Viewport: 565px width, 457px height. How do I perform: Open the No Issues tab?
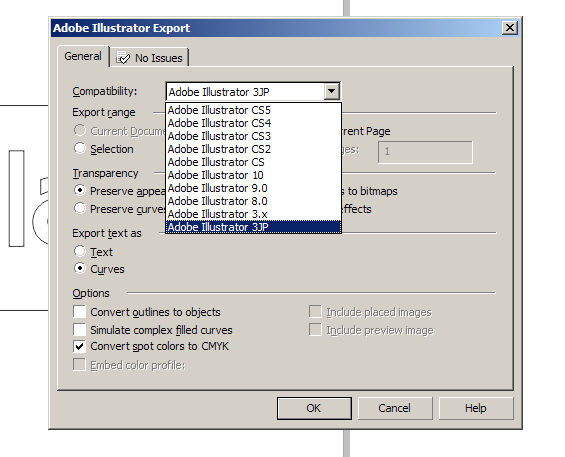tap(149, 58)
